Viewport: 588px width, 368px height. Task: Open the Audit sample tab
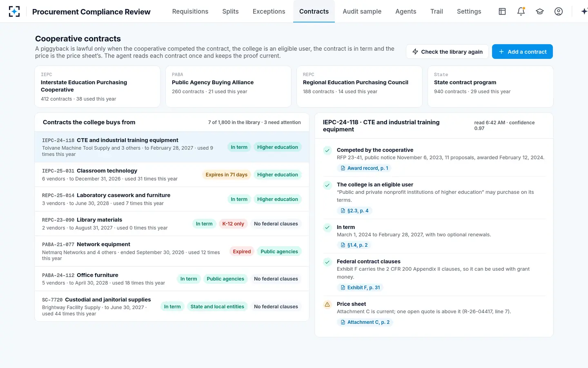click(x=362, y=11)
